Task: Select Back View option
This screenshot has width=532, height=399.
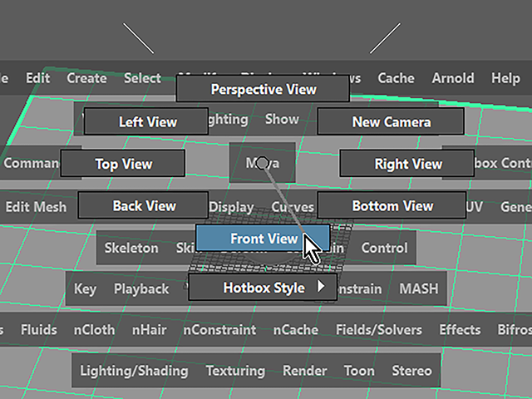Action: point(144,205)
